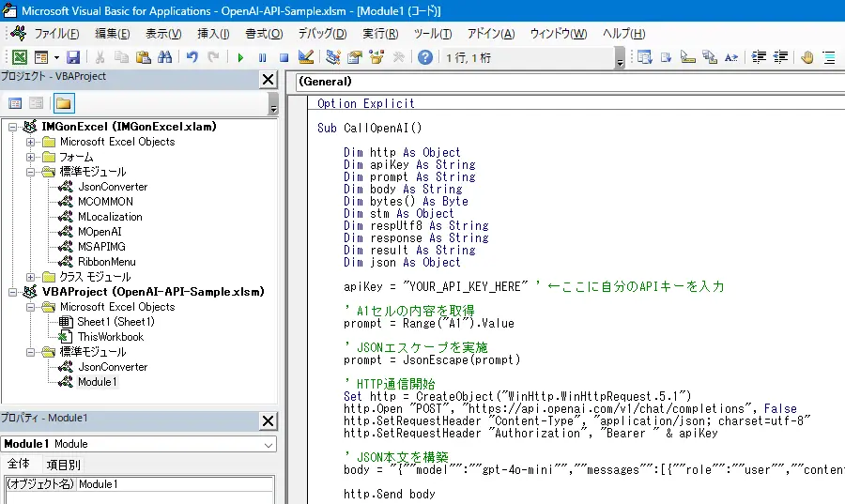Open the デバッグ(D) menu
Viewport: 845px width, 504px height.
(x=322, y=34)
